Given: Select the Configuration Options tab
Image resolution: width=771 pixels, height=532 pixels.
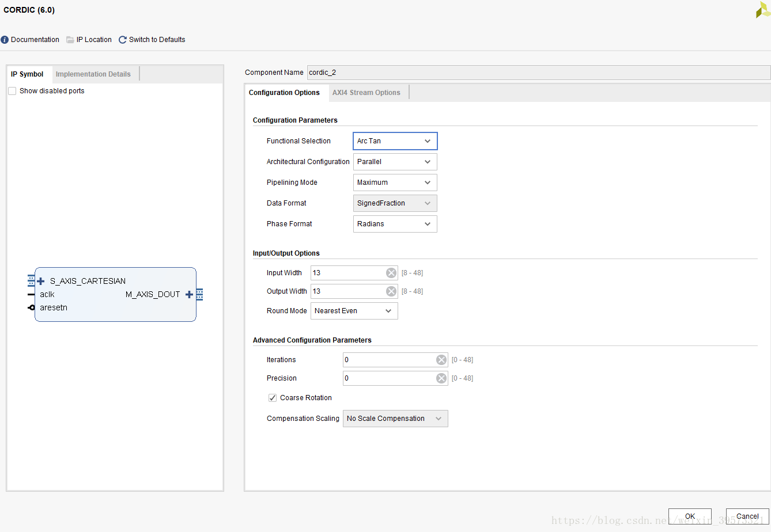Looking at the screenshot, I should [x=284, y=93].
